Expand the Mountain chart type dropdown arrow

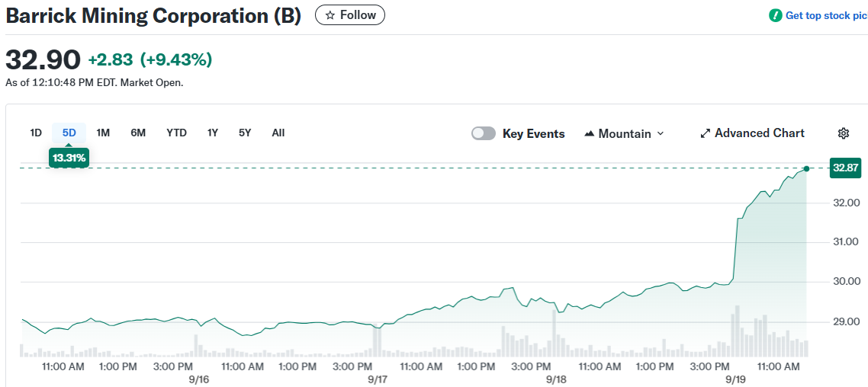[660, 134]
